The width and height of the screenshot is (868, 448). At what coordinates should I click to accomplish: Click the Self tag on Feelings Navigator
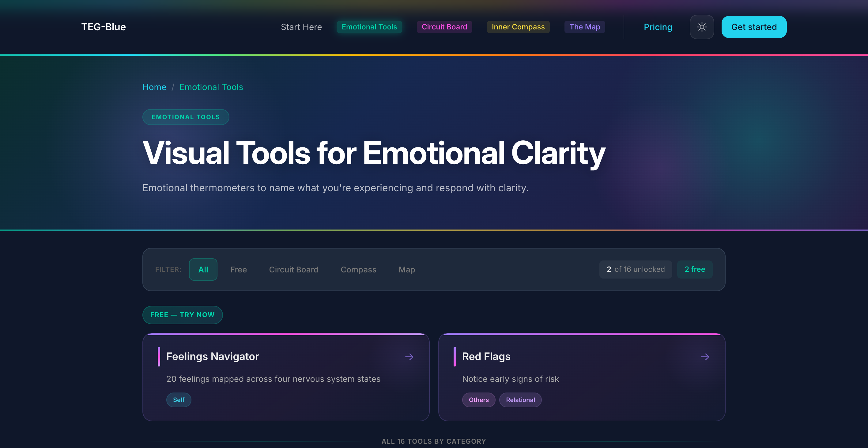179,400
